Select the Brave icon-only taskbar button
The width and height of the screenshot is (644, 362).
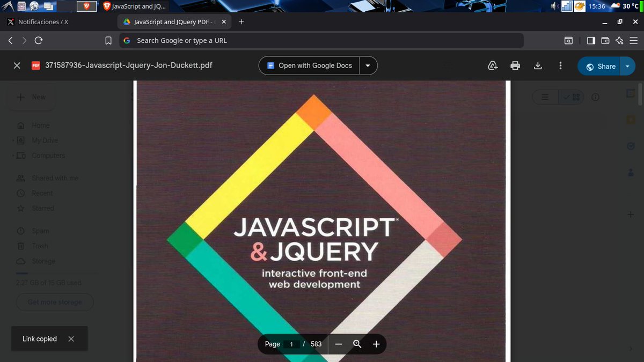coord(87,6)
